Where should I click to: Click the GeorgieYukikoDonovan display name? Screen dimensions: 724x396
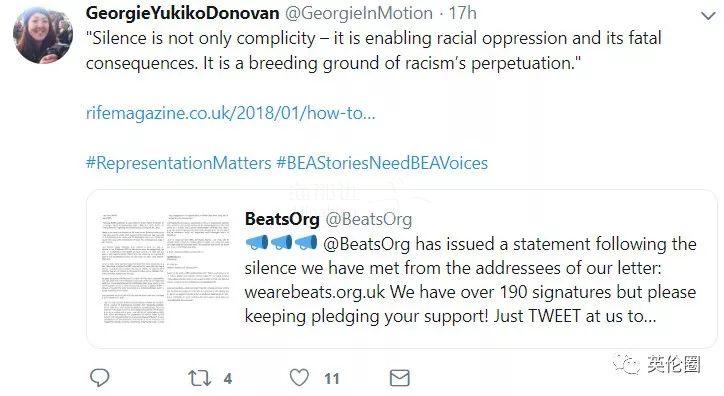pyautogui.click(x=182, y=13)
